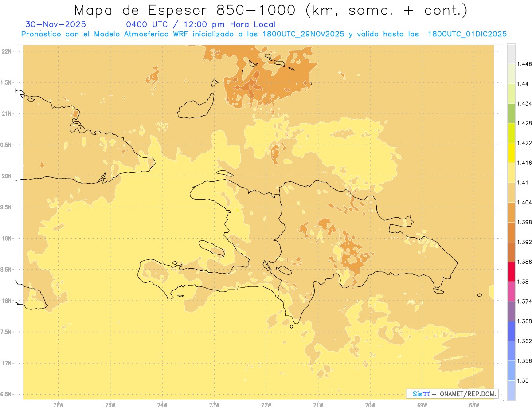Click the '1.368' legend value
This screenshot has height=411, width=532.
coord(525,321)
